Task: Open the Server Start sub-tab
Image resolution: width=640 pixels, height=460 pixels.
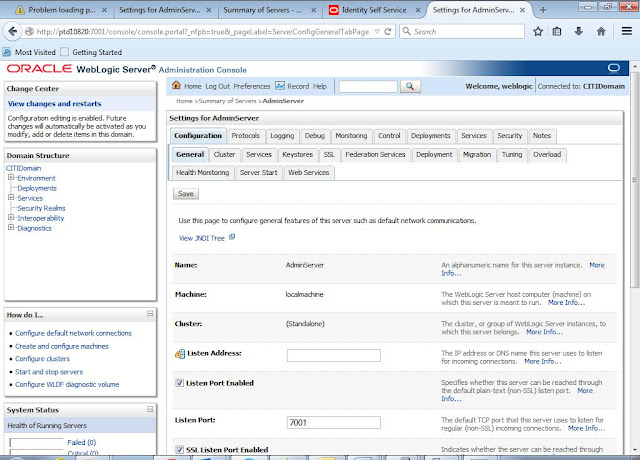Action: point(259,173)
